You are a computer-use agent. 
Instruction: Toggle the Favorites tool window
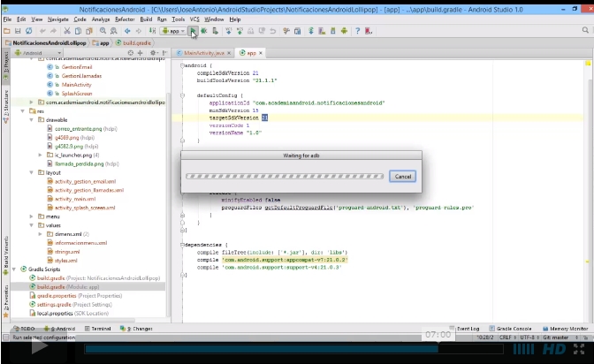click(5, 301)
